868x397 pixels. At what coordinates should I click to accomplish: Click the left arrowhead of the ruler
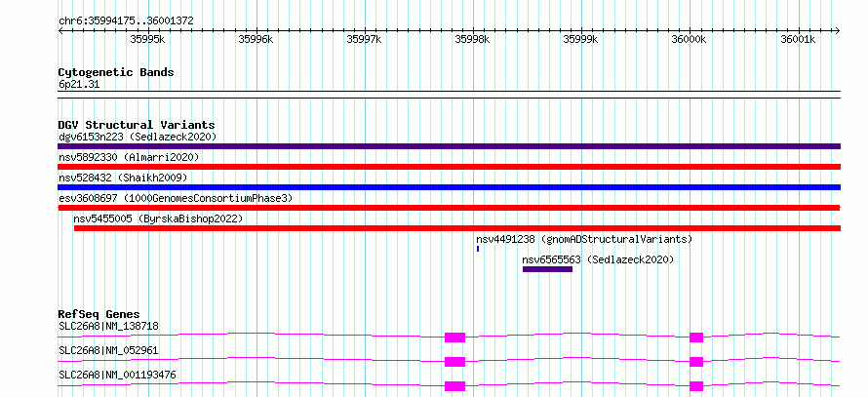point(61,30)
